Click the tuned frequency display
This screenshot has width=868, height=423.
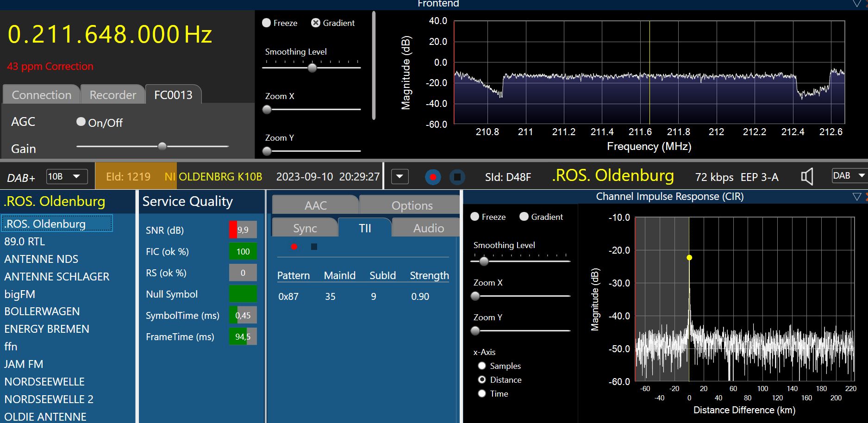pos(110,35)
